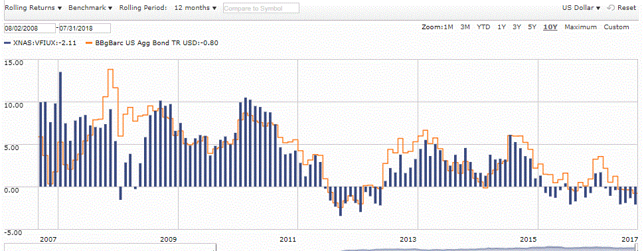The width and height of the screenshot is (644, 251).
Task: Set zoom to 3M
Action: (x=465, y=27)
